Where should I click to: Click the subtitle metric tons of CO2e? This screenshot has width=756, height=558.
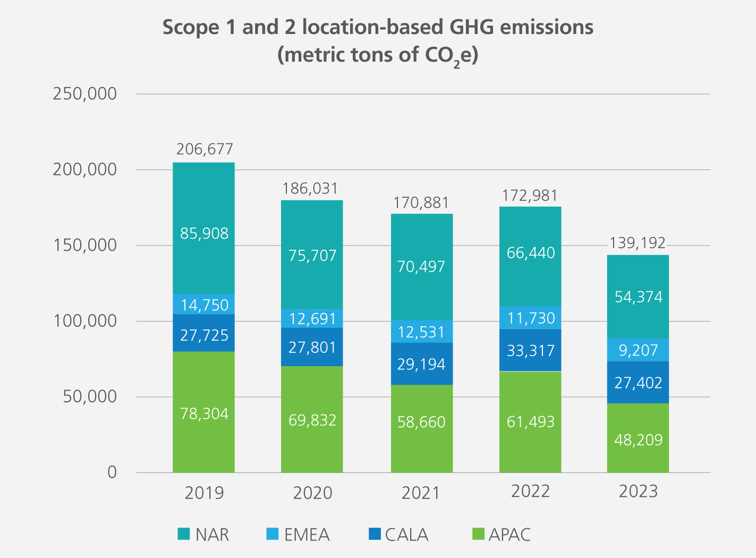[x=378, y=56]
